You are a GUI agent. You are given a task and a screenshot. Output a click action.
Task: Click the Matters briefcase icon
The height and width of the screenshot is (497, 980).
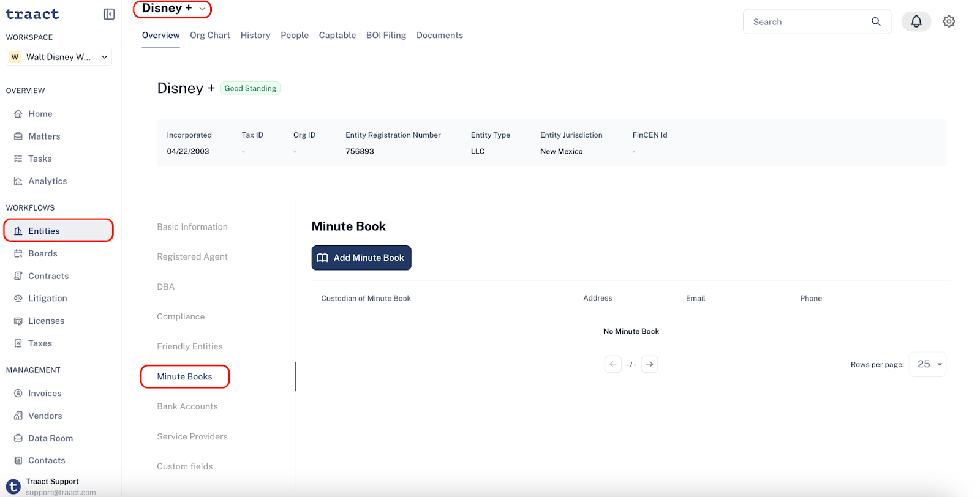pos(18,136)
